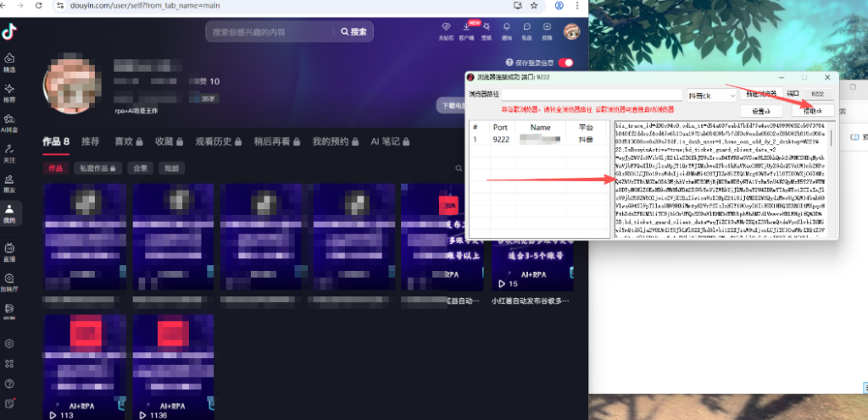Click the Chrome profile icon

(559, 5)
